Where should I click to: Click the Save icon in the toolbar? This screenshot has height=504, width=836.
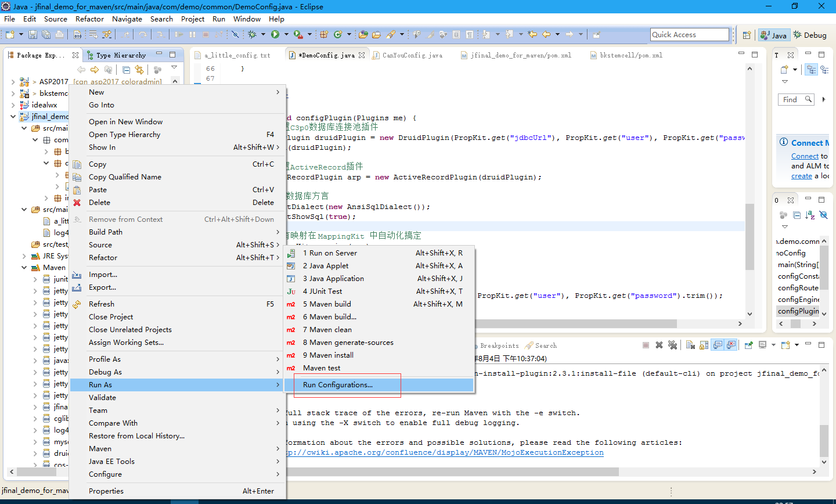click(x=33, y=35)
